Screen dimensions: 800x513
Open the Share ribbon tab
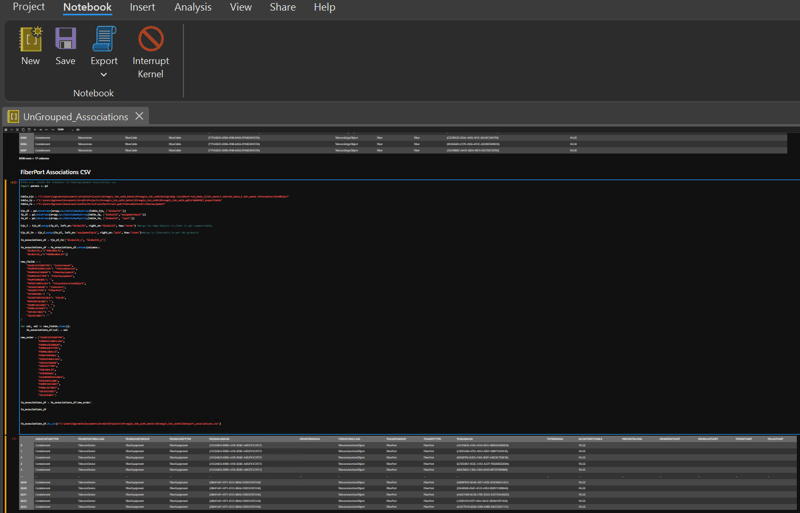(x=283, y=7)
